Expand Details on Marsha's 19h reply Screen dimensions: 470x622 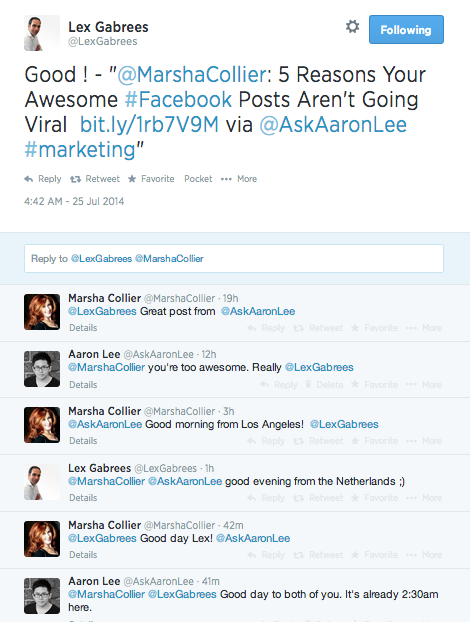tap(83, 328)
